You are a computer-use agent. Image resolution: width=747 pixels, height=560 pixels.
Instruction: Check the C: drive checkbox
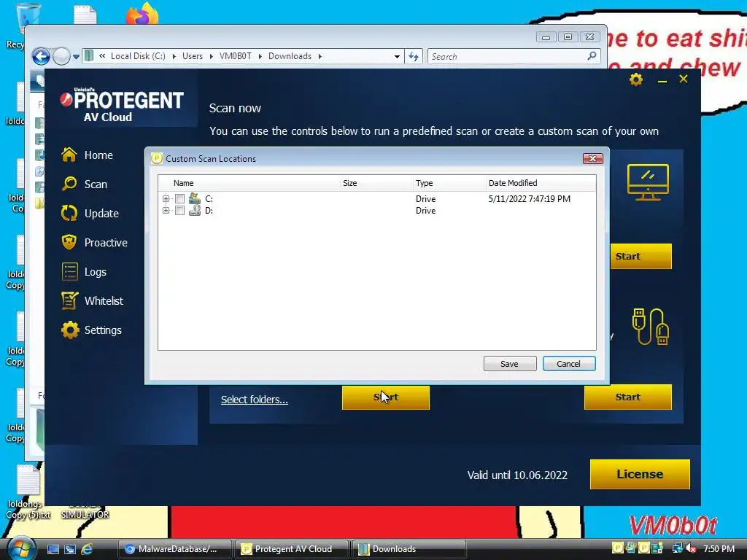[179, 198]
